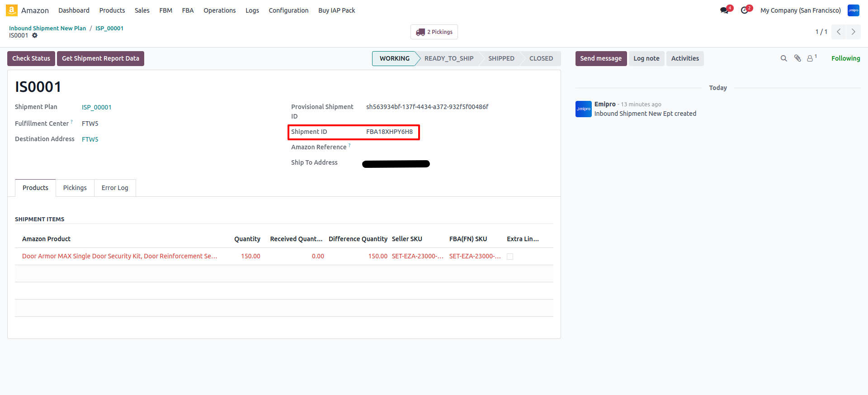Open the 2 Pickings truck button
The height and width of the screenshot is (395, 868).
[434, 32]
